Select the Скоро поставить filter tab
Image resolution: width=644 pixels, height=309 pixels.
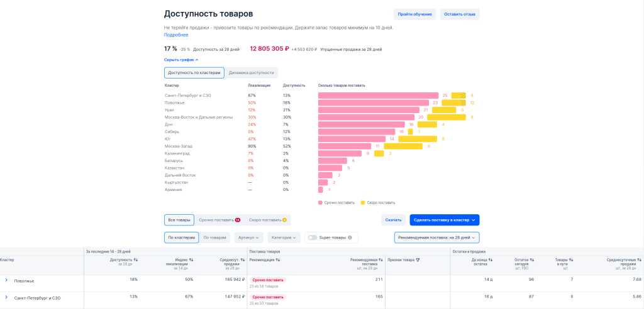pos(267,220)
